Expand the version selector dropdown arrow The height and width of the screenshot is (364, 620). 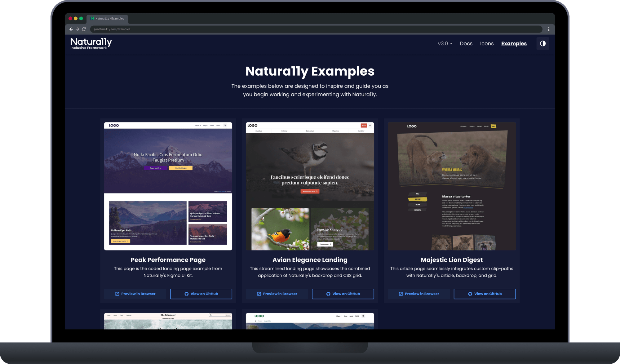[x=451, y=43]
